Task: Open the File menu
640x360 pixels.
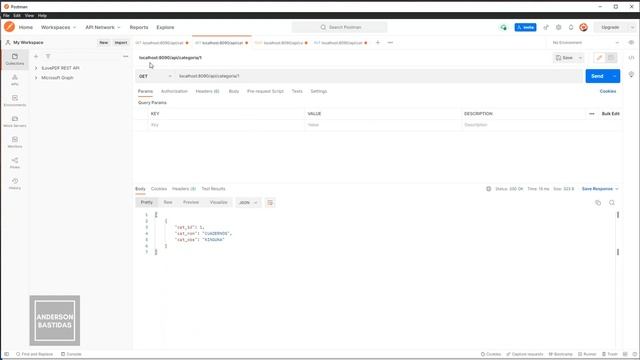Action: click(x=6, y=16)
